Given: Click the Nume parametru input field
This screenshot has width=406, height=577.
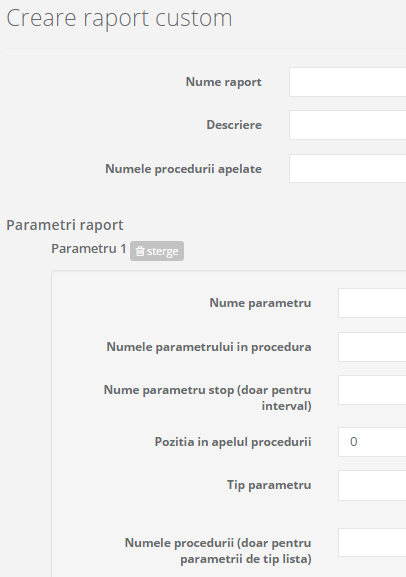Looking at the screenshot, I should click(372, 303).
